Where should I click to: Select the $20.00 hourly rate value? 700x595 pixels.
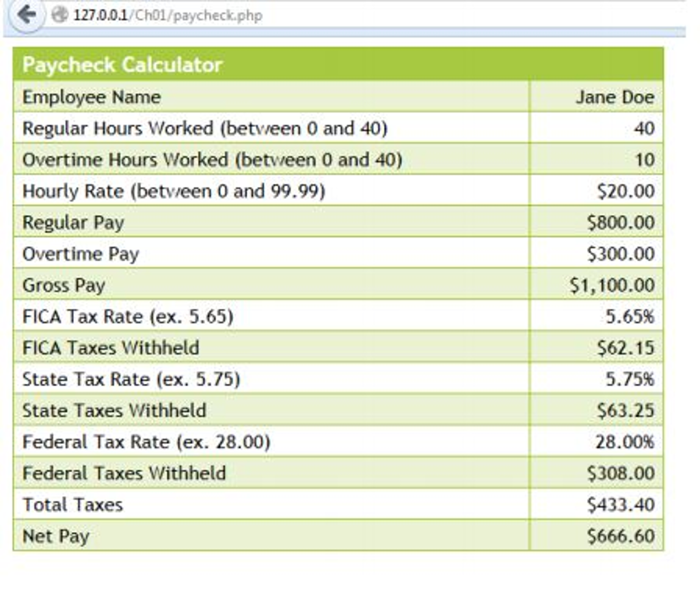(x=632, y=191)
